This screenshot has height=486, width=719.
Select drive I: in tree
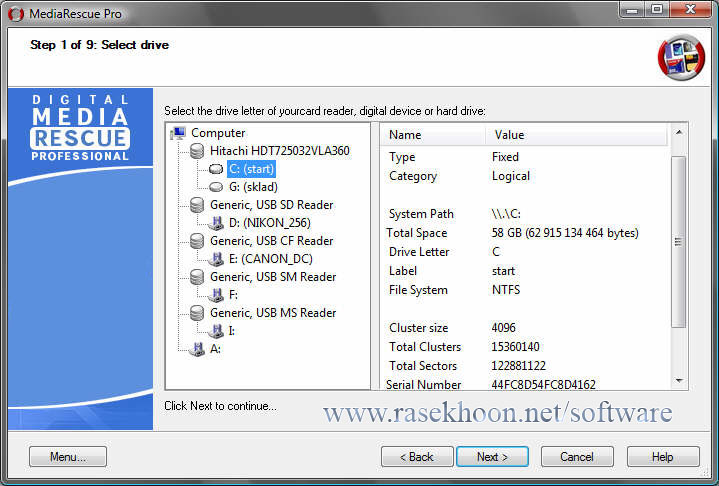(x=232, y=331)
